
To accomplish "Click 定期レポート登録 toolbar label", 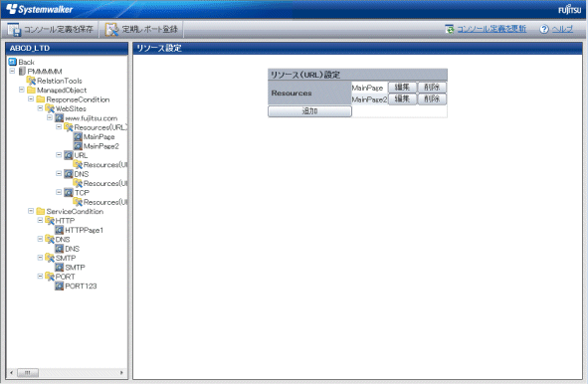I will click(150, 30).
